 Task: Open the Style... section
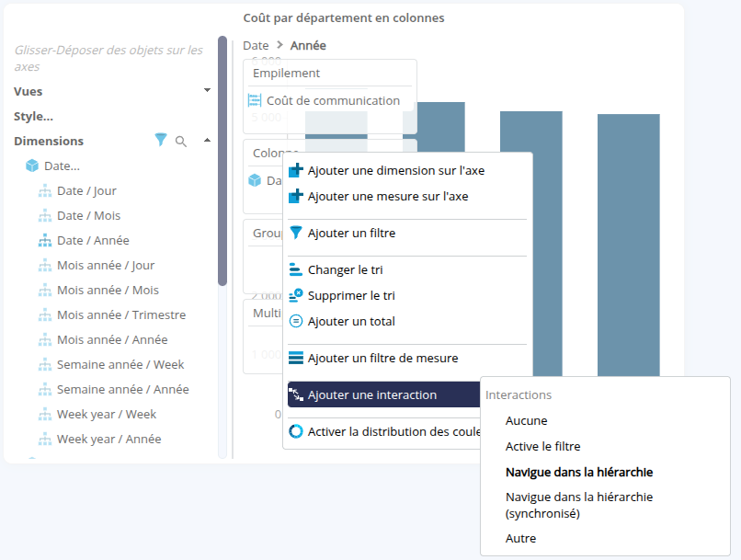33,116
